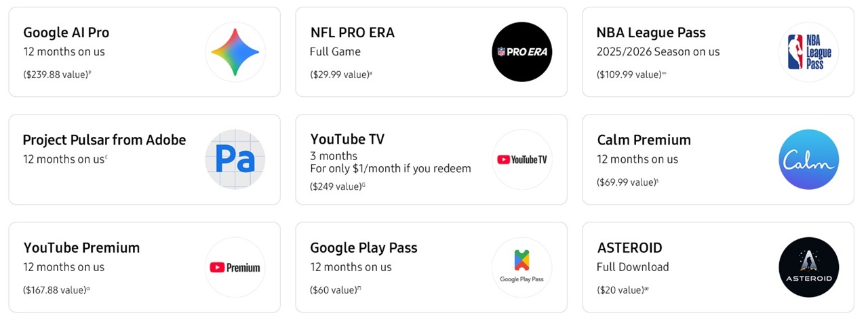
Task: Open the Google AI Pro title
Action: [66, 33]
